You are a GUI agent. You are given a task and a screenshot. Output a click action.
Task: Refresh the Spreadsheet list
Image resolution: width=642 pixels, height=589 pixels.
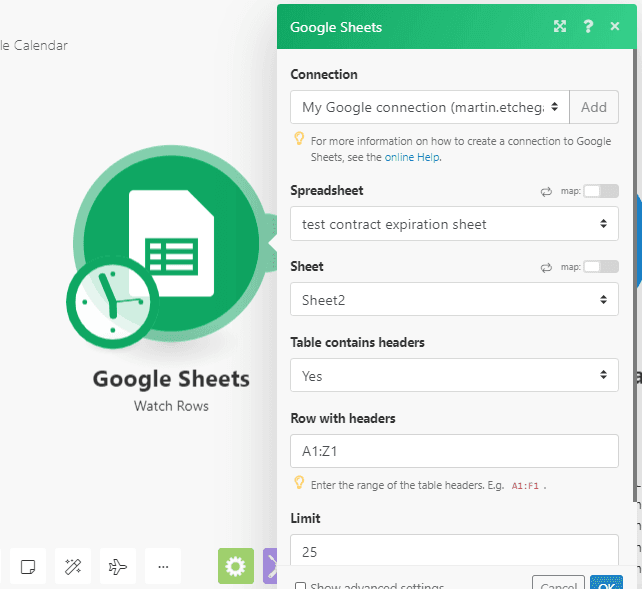[x=546, y=191]
